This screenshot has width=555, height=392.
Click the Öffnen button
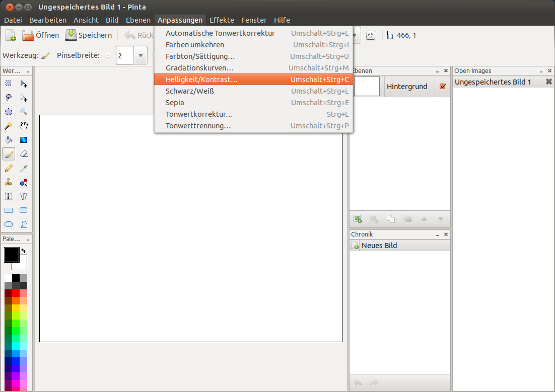coord(41,35)
